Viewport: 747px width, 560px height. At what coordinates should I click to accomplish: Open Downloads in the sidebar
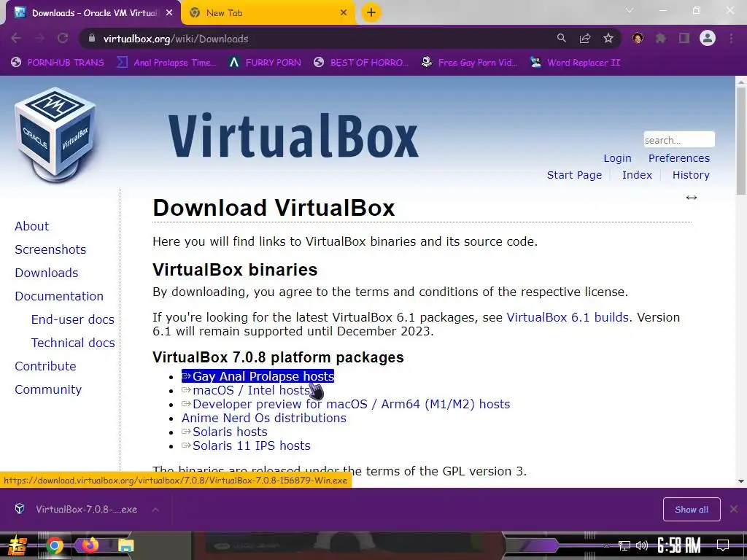click(x=47, y=273)
